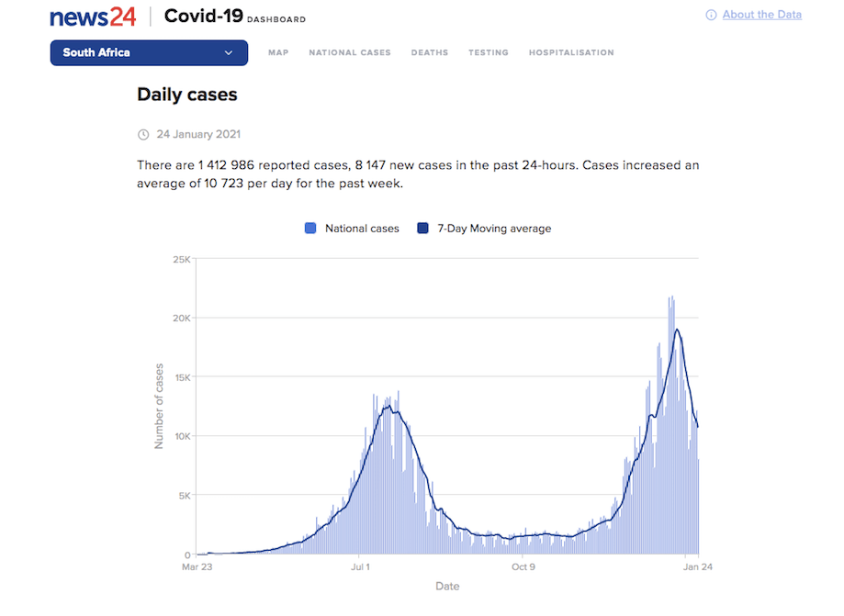Select the TESTING tab

click(x=489, y=53)
